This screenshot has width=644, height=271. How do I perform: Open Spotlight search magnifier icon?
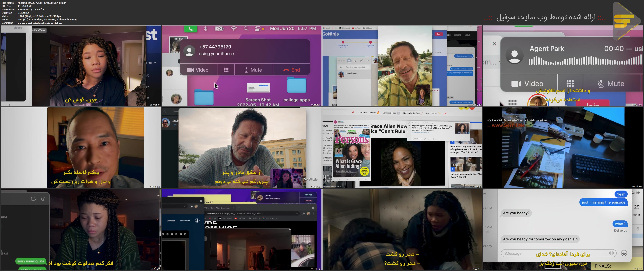point(246,29)
